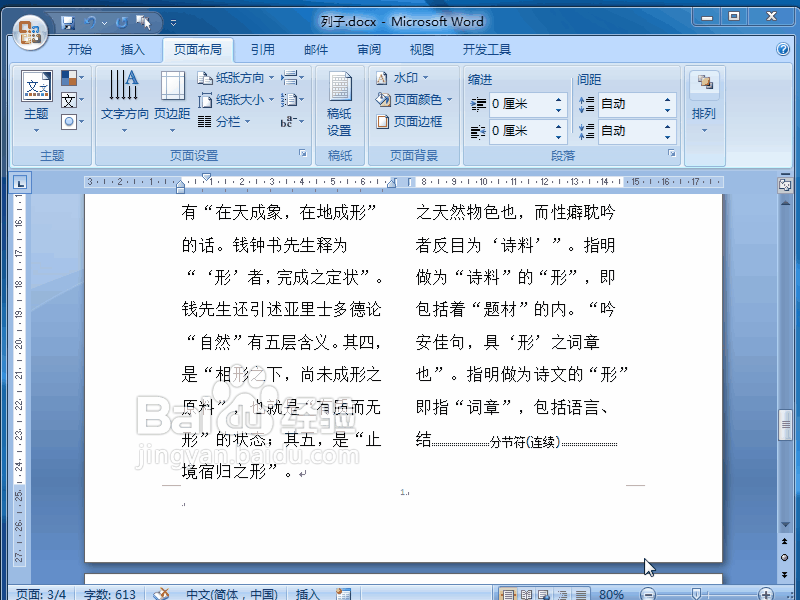Click macro recording icon in status bar
Screen dimensions: 800x600
(x=343, y=594)
